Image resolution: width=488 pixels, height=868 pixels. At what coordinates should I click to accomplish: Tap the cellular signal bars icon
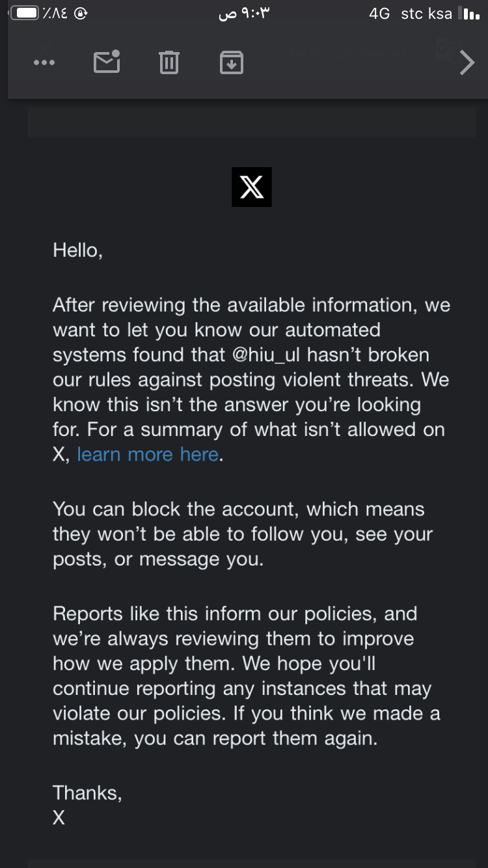pyautogui.click(x=470, y=14)
